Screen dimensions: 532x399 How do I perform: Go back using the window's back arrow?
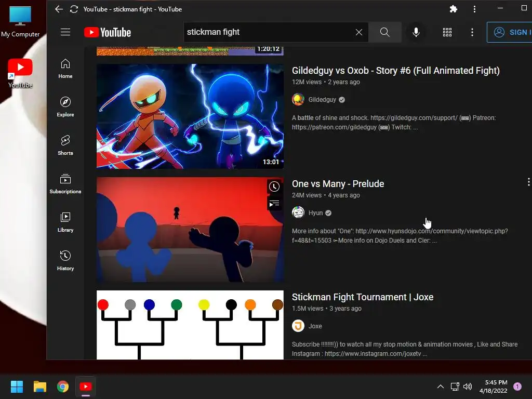[x=59, y=9]
